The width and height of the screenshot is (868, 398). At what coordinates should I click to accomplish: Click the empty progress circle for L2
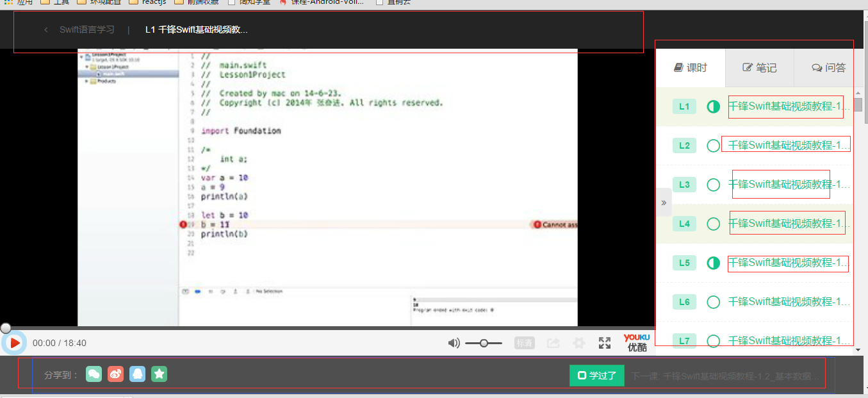tap(713, 145)
